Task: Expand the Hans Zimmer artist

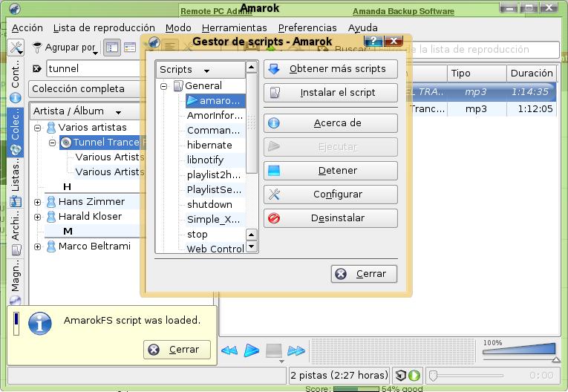Action: click(x=37, y=202)
